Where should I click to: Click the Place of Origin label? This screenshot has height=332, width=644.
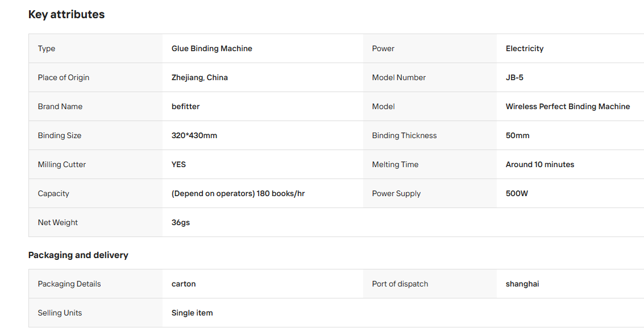coord(63,78)
